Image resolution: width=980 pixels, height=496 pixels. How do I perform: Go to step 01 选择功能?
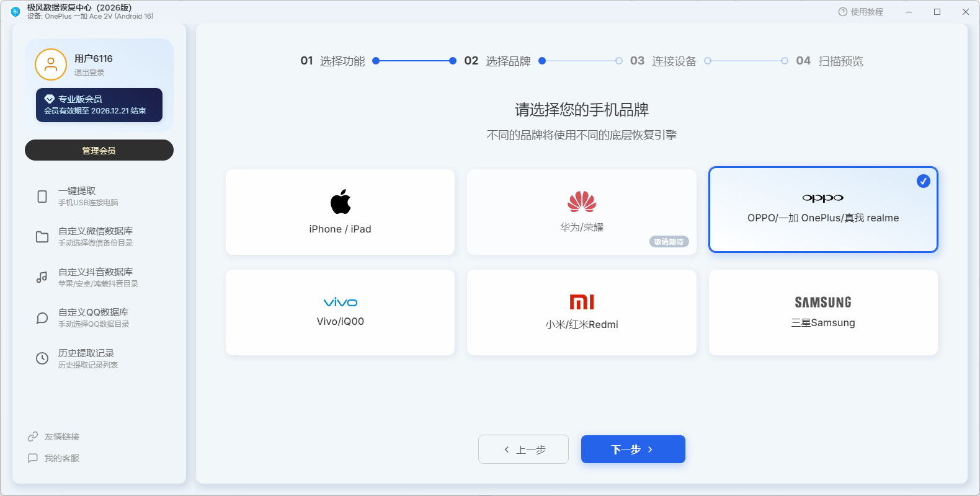click(x=333, y=61)
